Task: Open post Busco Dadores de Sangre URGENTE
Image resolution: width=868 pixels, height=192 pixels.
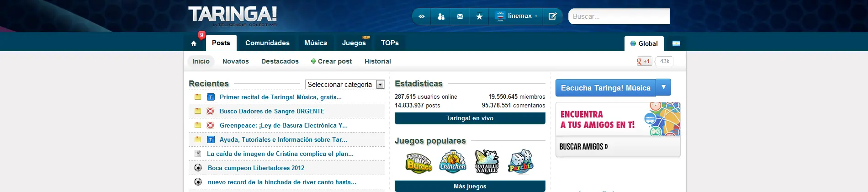Action: point(272,111)
